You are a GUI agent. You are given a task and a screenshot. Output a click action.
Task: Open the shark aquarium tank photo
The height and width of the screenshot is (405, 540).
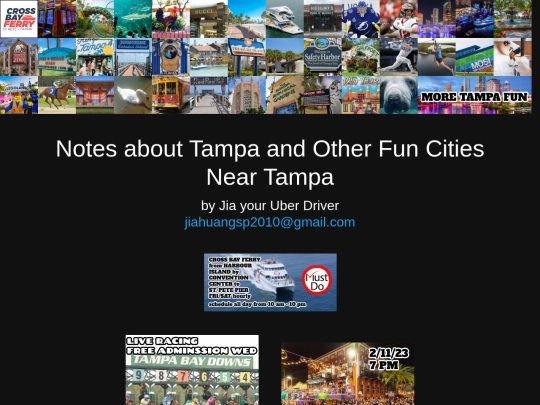coord(133,19)
